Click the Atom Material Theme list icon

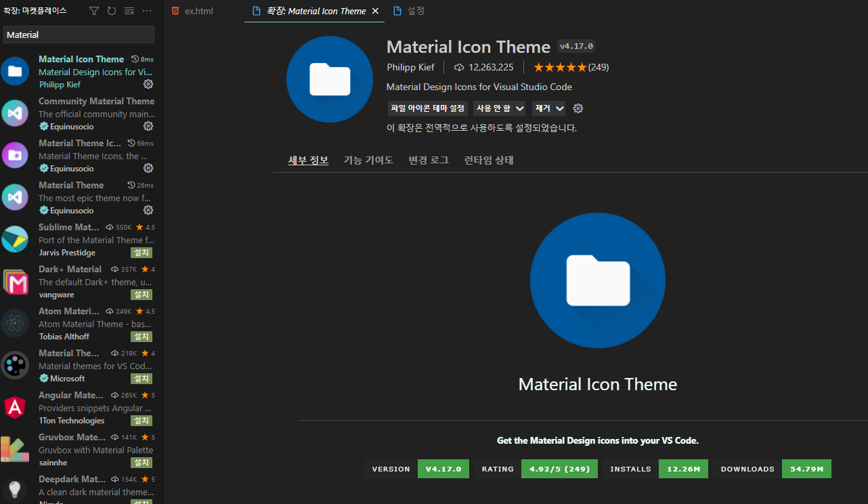click(15, 323)
